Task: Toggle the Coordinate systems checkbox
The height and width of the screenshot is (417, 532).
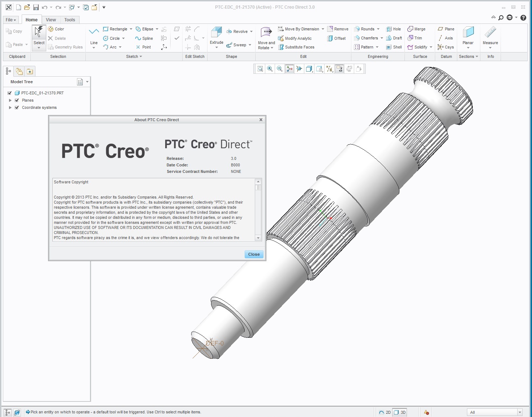Action: [17, 107]
